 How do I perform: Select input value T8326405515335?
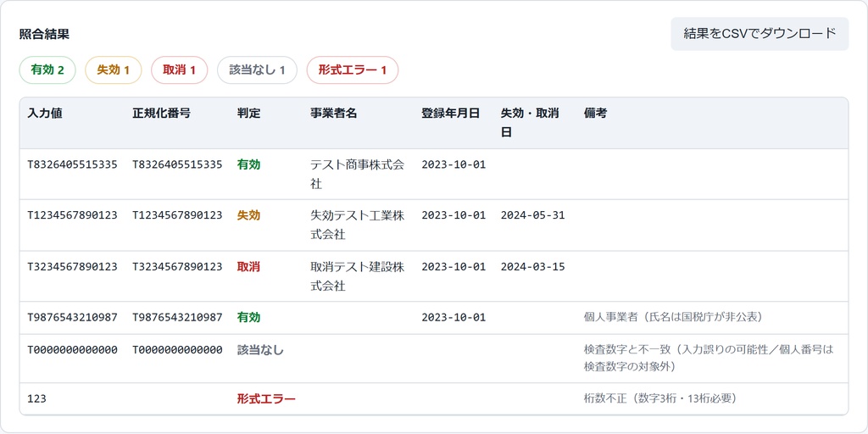(x=73, y=164)
